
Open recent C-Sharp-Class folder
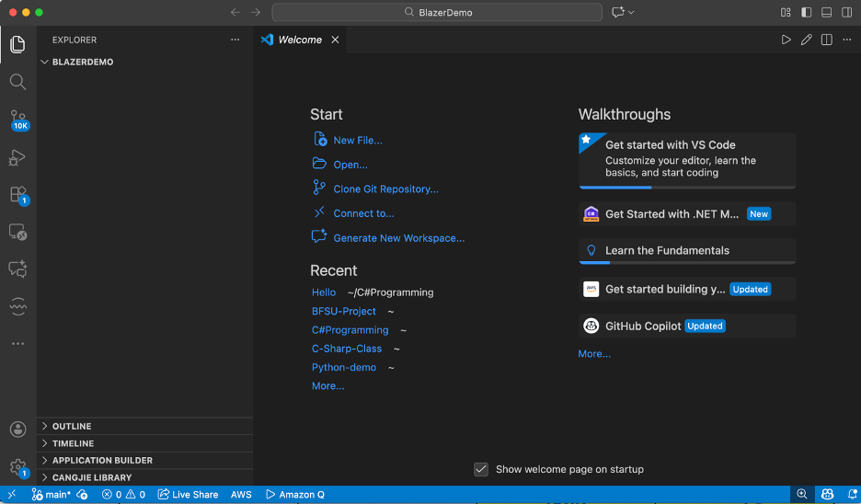(347, 348)
